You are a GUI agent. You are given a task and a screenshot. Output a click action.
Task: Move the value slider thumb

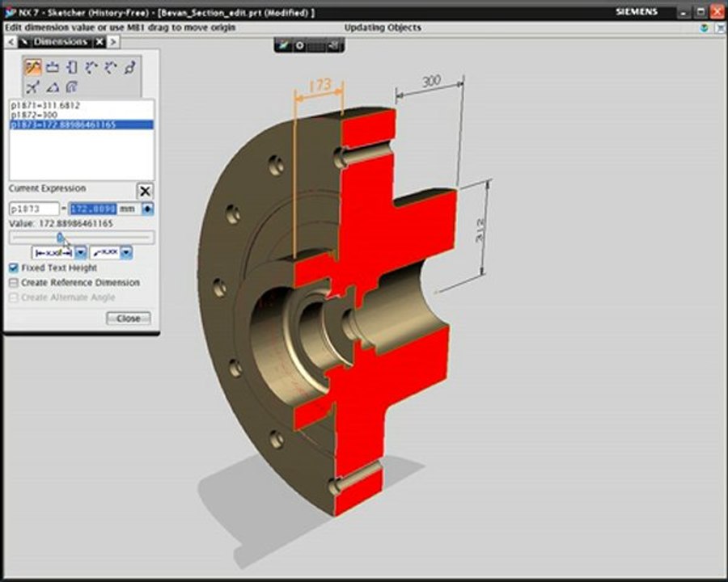[x=60, y=237]
